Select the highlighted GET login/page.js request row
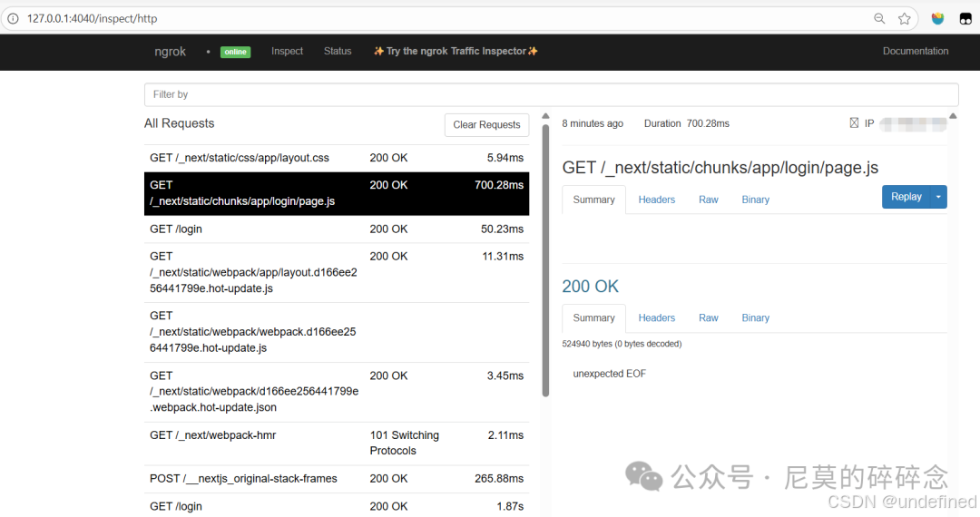Screen dimensions: 980x517 (337, 193)
